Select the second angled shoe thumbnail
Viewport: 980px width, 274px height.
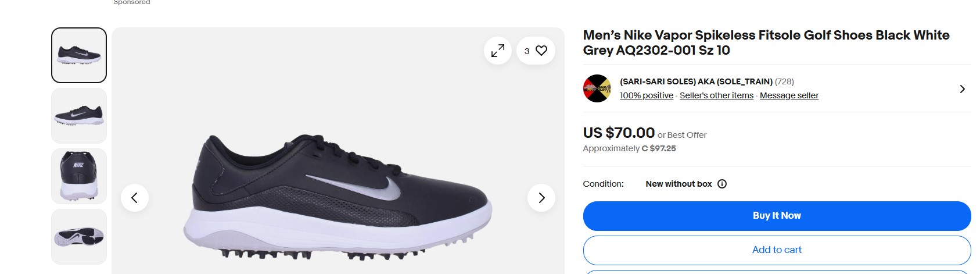click(x=79, y=116)
